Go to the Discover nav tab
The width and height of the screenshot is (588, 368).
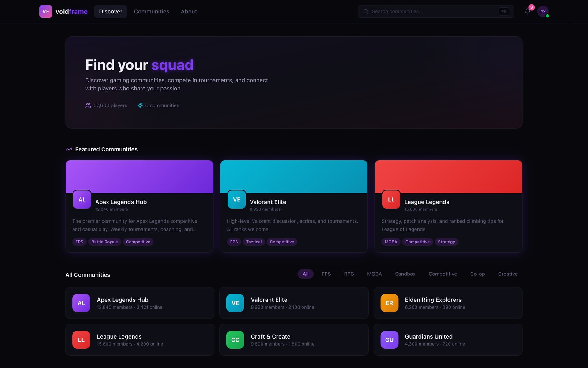[x=111, y=11]
